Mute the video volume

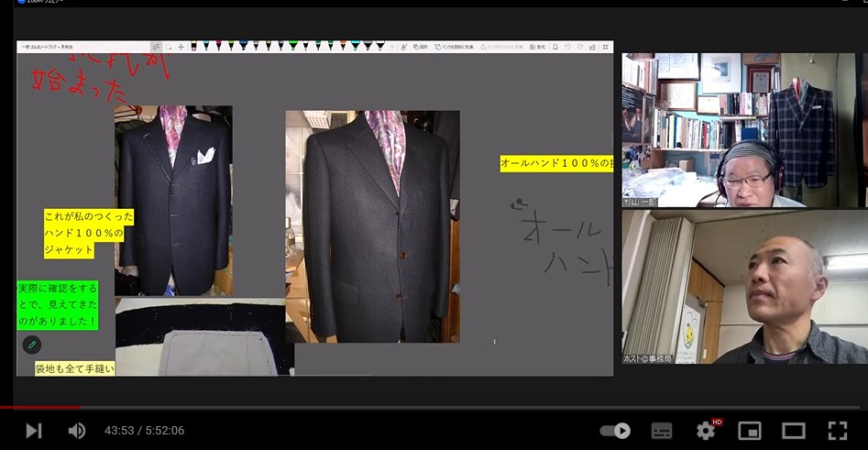pyautogui.click(x=76, y=430)
